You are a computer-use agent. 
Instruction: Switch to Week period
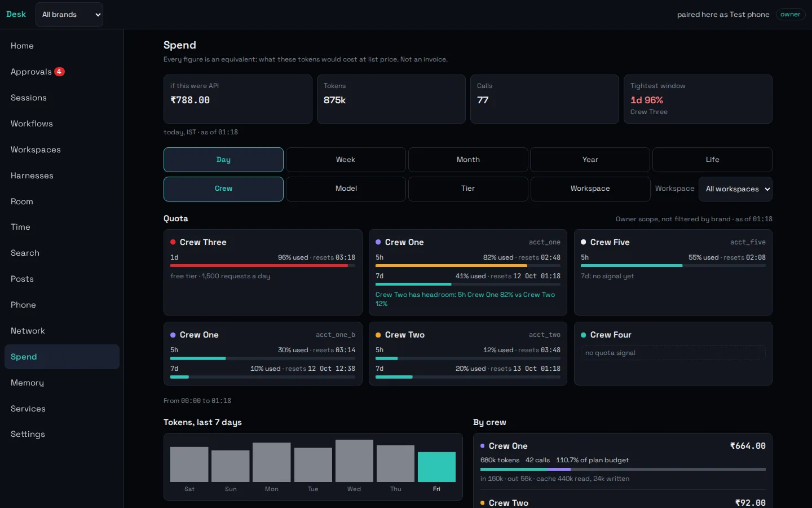[x=346, y=160]
